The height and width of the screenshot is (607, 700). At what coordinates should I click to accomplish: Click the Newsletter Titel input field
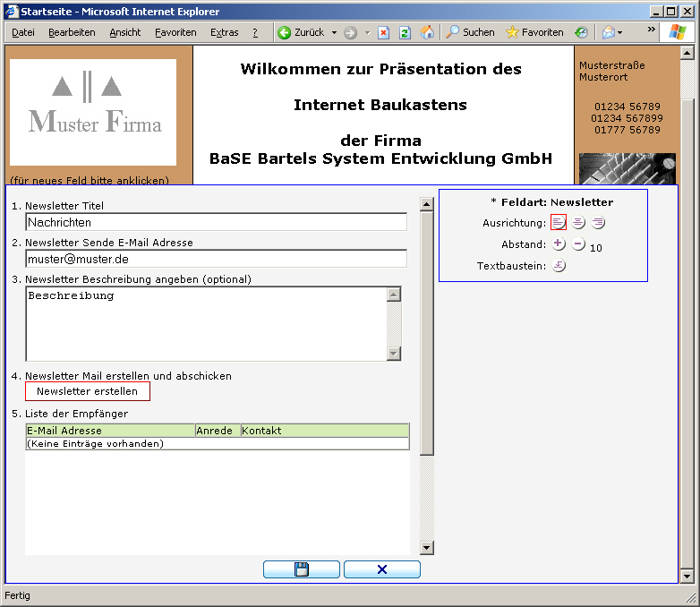pyautogui.click(x=216, y=222)
